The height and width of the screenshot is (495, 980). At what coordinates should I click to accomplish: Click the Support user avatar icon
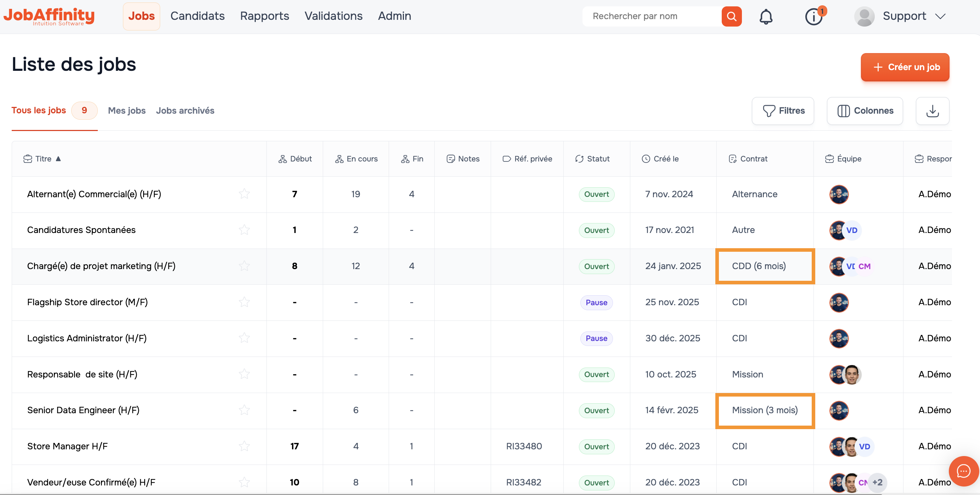click(864, 17)
